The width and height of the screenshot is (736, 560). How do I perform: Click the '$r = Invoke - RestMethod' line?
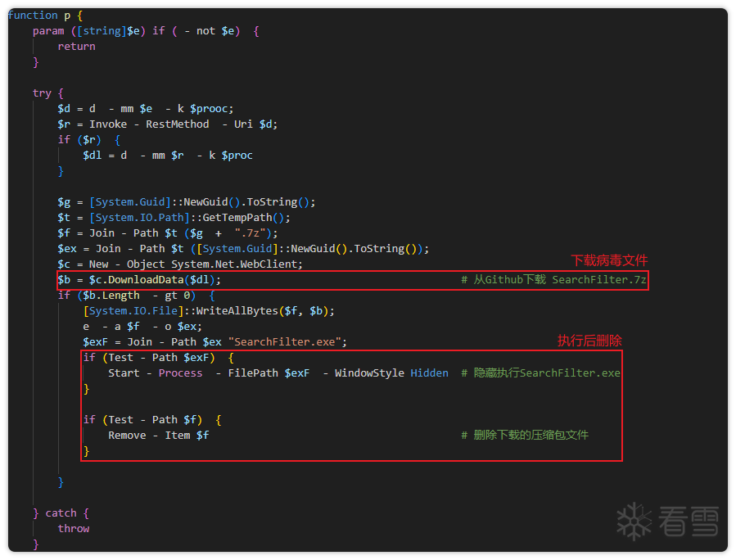[168, 124]
